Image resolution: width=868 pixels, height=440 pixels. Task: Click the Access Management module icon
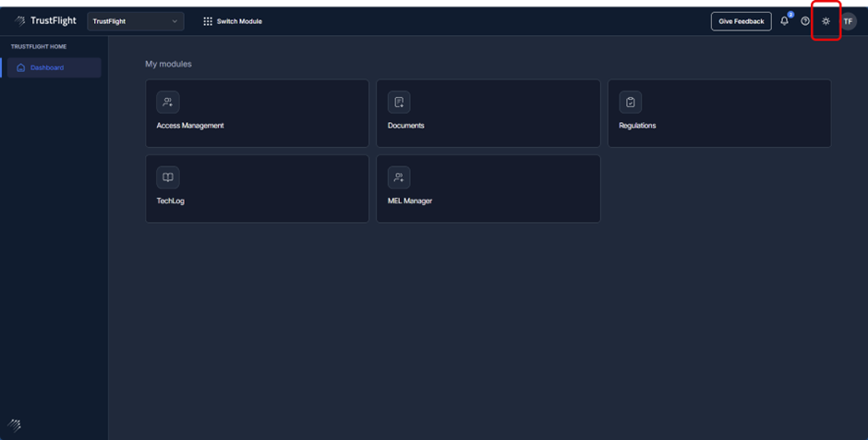167,102
